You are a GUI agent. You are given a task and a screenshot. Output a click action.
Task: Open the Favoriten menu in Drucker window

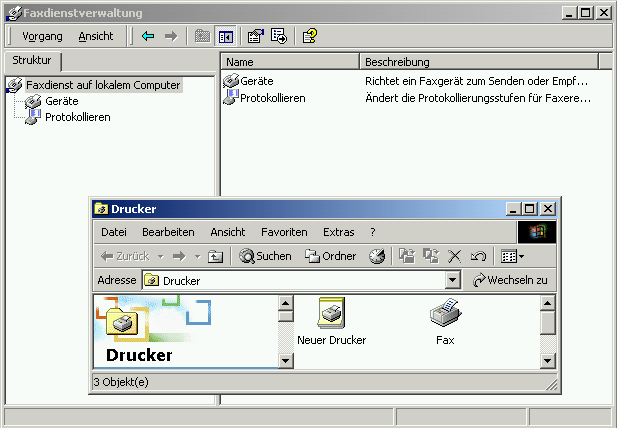[x=284, y=232]
